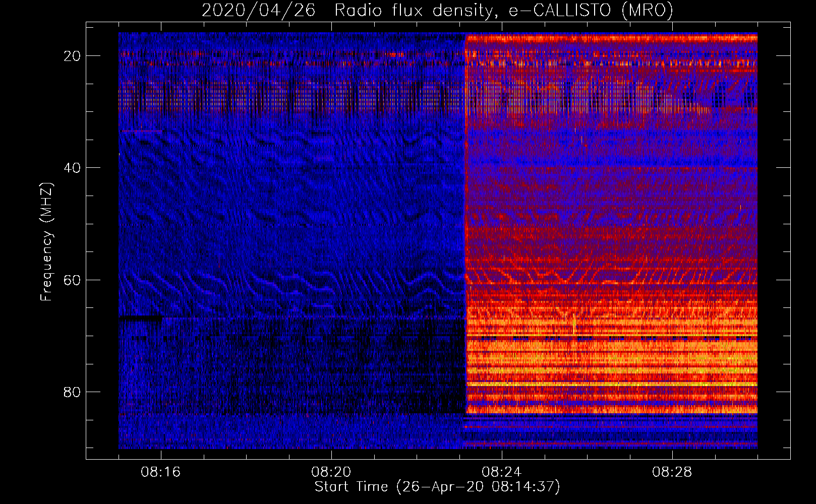Viewport: 816px width, 504px height.
Task: Click the 'Frequency (MHZ)' axis label
Action: pyautogui.click(x=46, y=242)
